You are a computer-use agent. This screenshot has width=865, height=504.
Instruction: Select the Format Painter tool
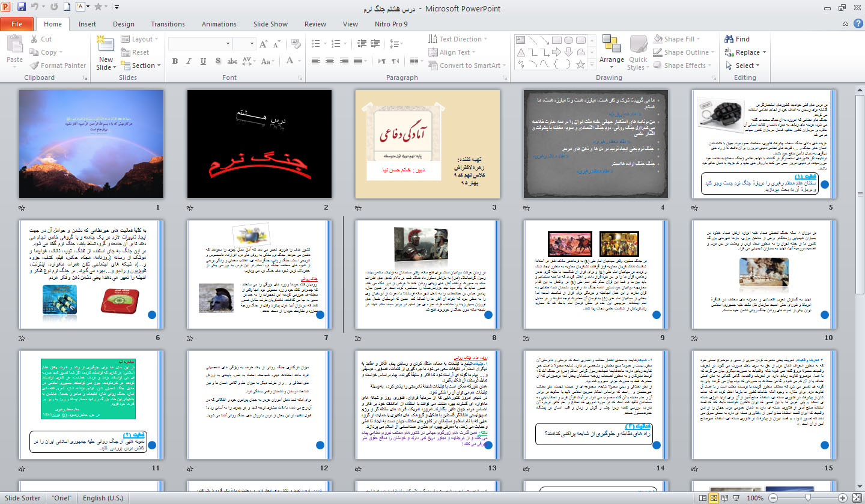(x=58, y=65)
